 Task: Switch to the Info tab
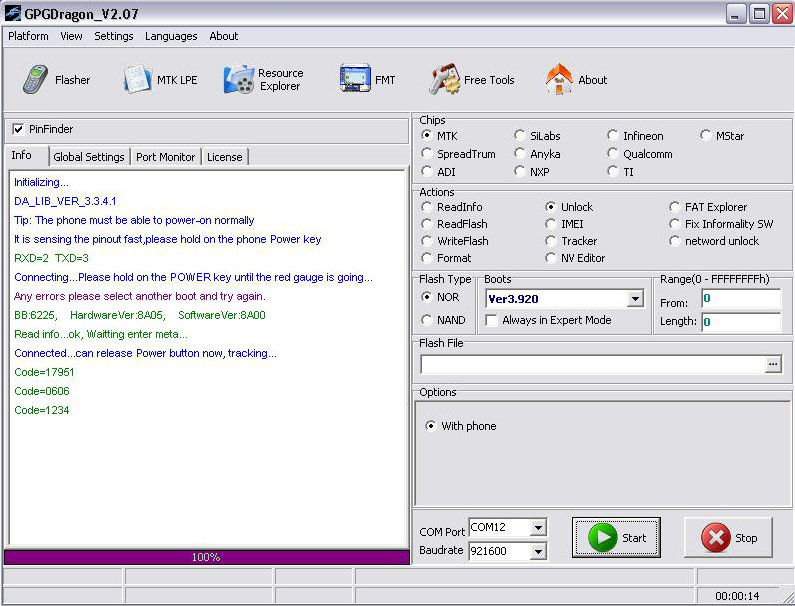pyautogui.click(x=22, y=155)
